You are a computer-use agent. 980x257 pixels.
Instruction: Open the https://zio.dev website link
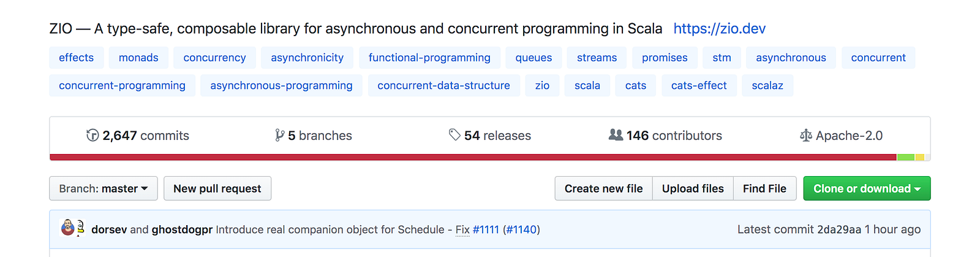tap(719, 29)
